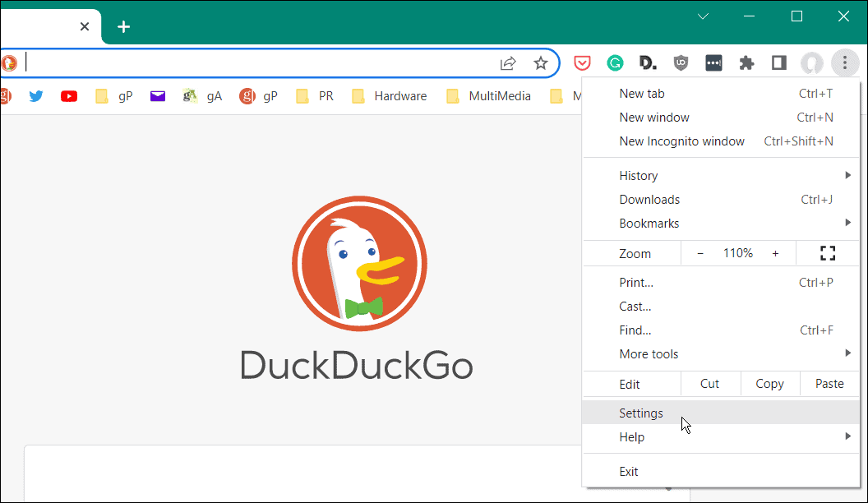Expand the Help submenu
The image size is (868, 503).
coord(721,437)
